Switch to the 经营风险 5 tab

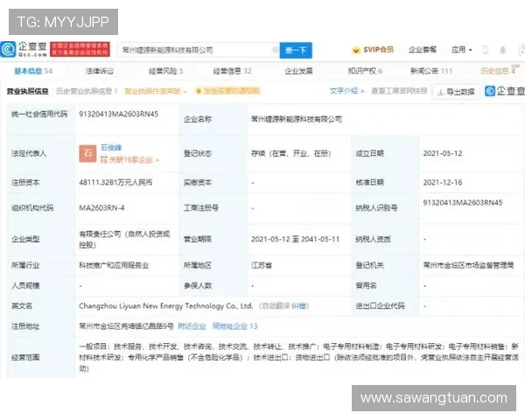click(165, 71)
